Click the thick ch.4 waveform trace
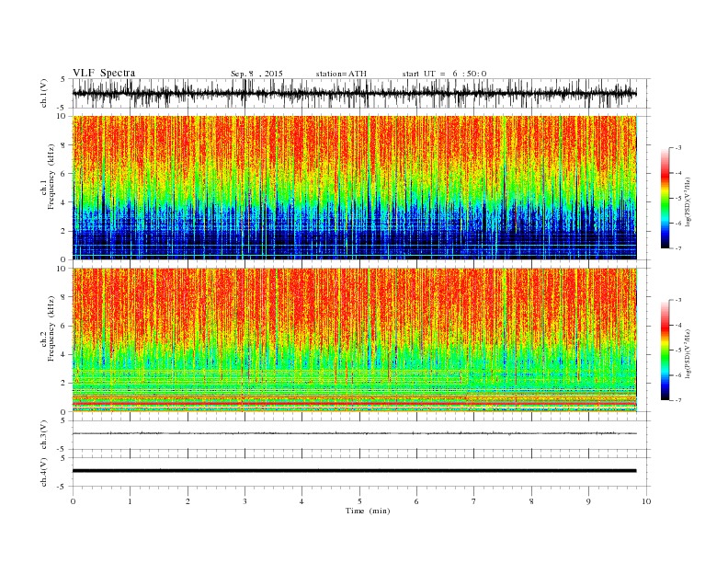The image size is (728, 563). point(354,471)
